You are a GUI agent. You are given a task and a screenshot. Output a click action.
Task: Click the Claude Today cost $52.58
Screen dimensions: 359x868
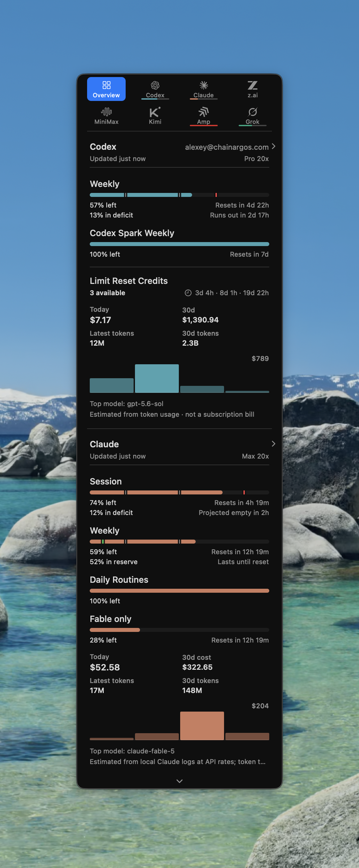coord(105,667)
